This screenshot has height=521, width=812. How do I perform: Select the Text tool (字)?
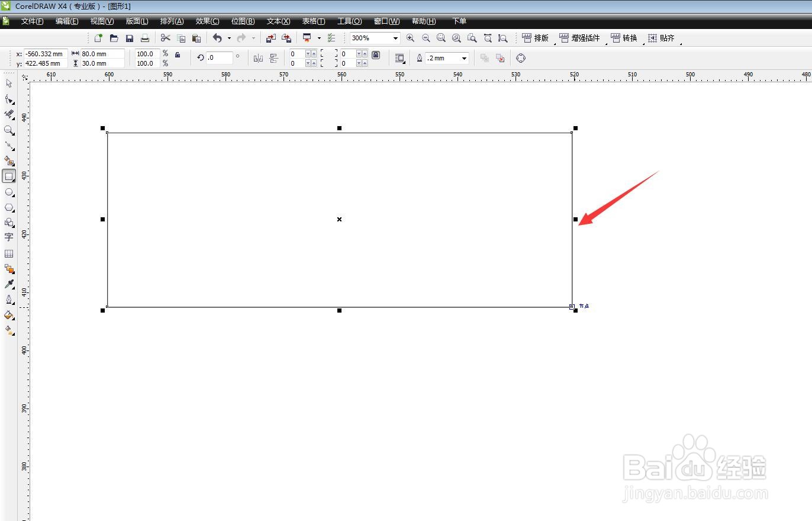9,237
